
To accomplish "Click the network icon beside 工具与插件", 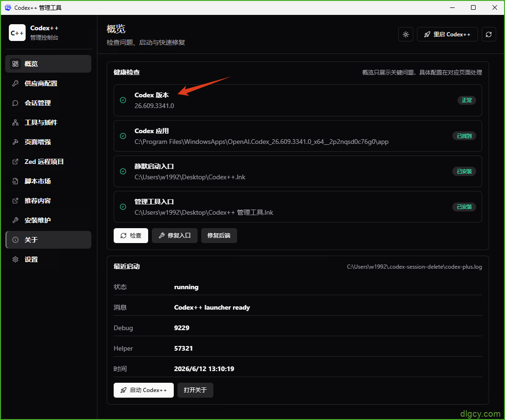I will (15, 122).
